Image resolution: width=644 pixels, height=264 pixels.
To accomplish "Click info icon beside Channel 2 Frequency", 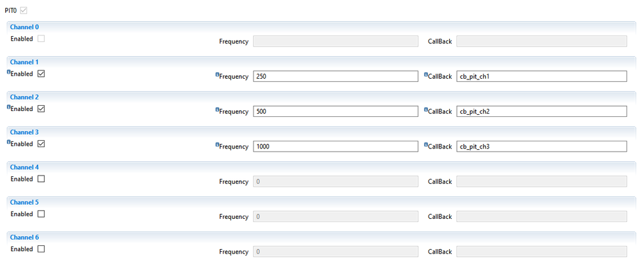I will coord(217,110).
